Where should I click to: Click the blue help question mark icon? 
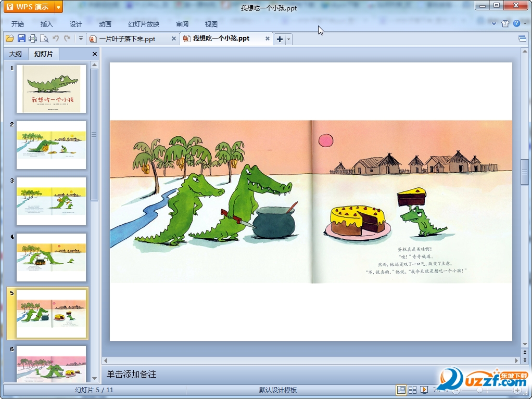tap(516, 23)
